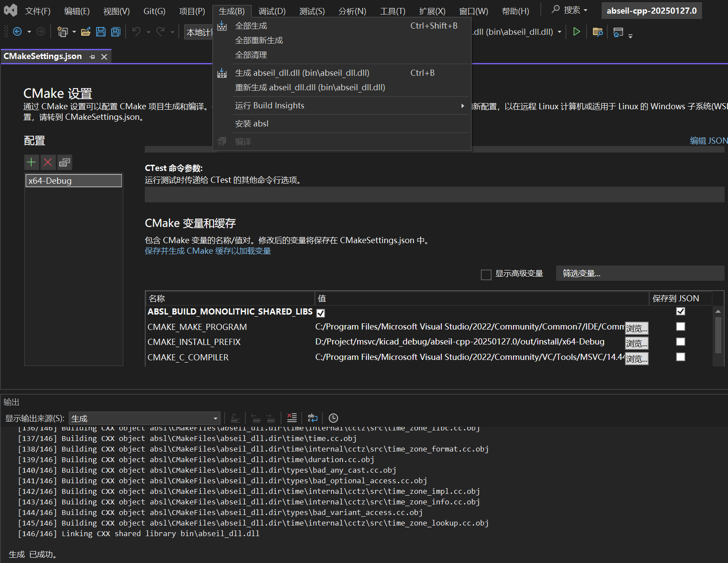This screenshot has height=563, width=728.
Task: Browse for the CMAKE_INSTALL_PREFIX path
Action: [x=637, y=343]
